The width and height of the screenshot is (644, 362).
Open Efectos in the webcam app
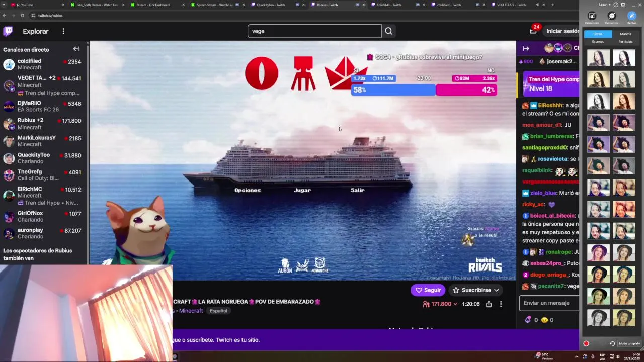click(631, 18)
